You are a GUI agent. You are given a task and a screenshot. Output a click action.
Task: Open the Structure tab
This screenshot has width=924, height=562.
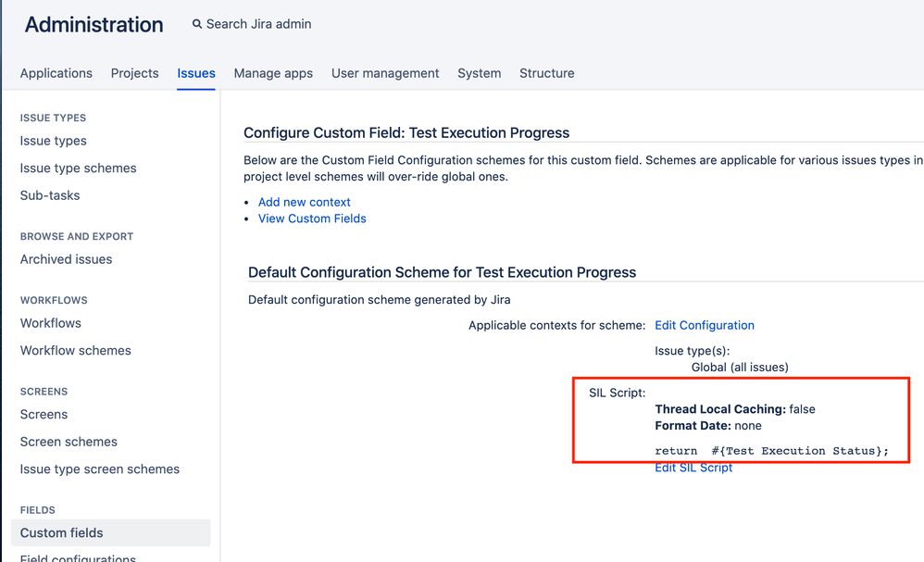tap(547, 73)
